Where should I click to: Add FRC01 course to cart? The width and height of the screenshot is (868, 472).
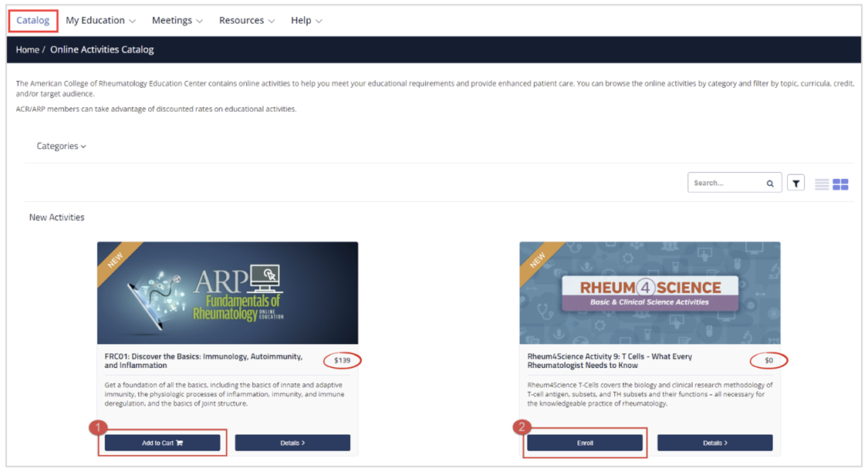point(162,443)
